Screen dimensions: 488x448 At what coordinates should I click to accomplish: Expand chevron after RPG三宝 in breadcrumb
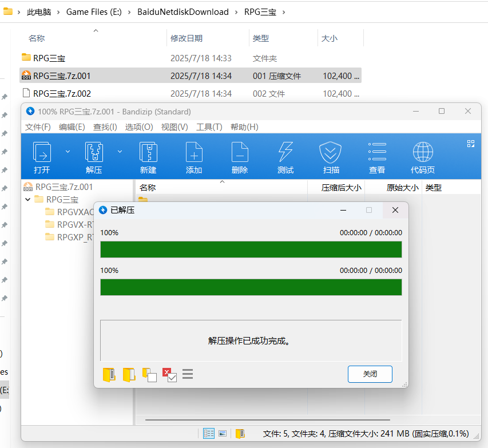click(284, 13)
